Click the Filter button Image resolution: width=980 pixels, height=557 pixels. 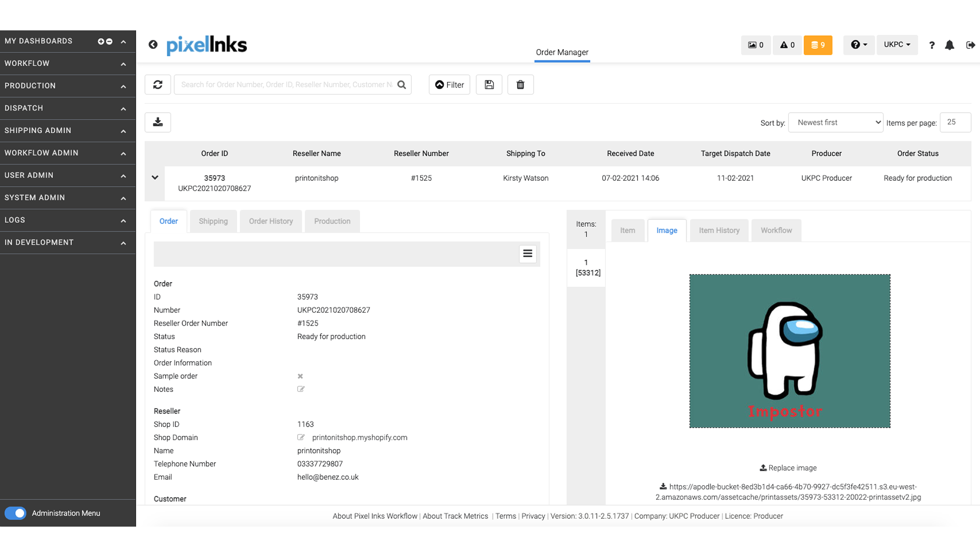(449, 85)
